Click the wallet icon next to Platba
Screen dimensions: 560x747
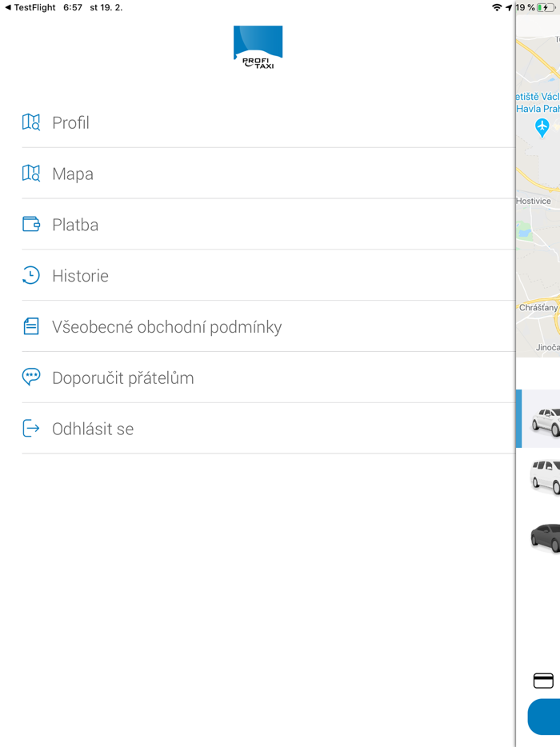click(30, 225)
